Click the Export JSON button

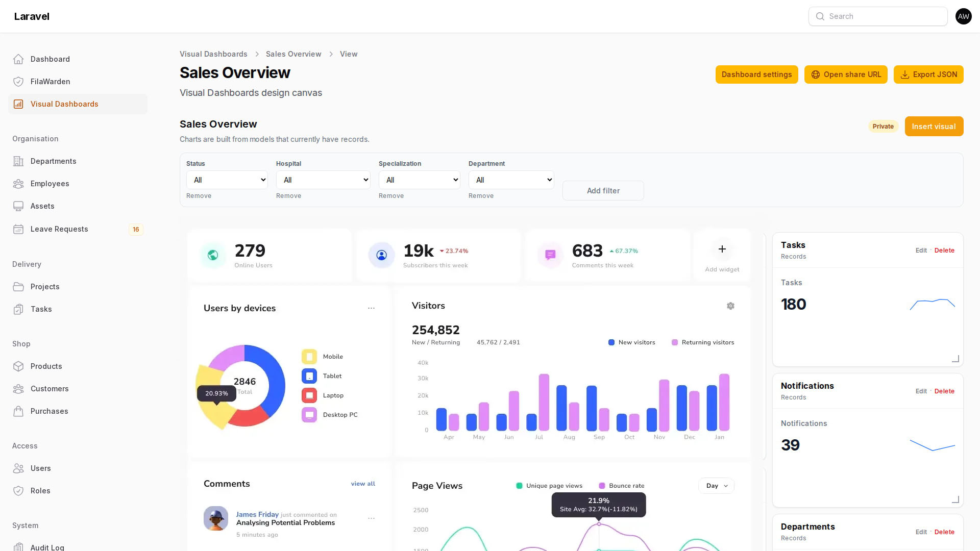[x=928, y=74]
